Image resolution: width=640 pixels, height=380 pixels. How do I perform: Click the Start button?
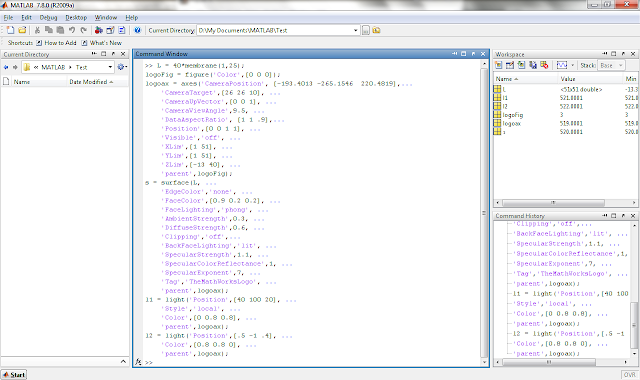(14, 375)
